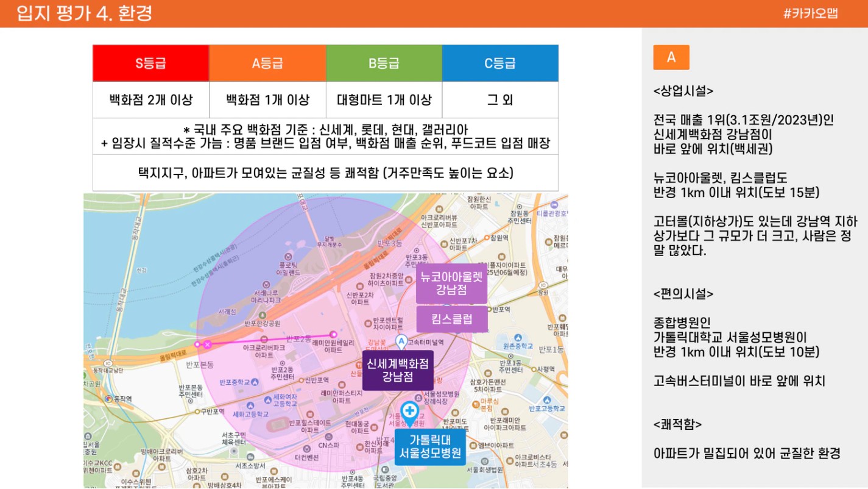Click the 킴스클럽 purple map label

[451, 319]
